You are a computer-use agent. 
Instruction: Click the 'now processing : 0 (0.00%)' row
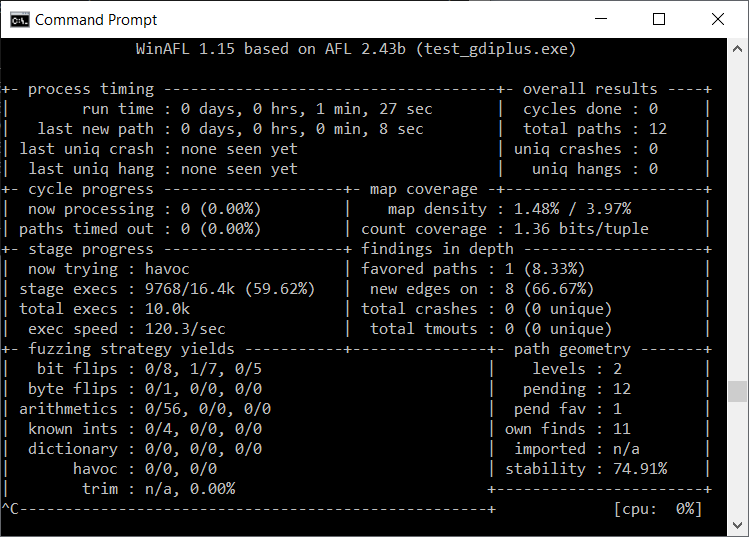click(144, 209)
